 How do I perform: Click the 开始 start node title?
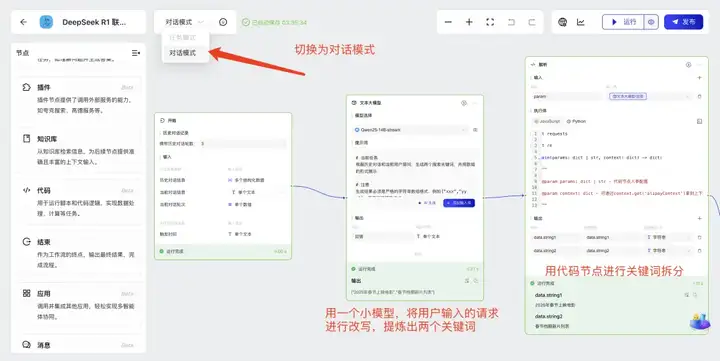[x=172, y=120]
